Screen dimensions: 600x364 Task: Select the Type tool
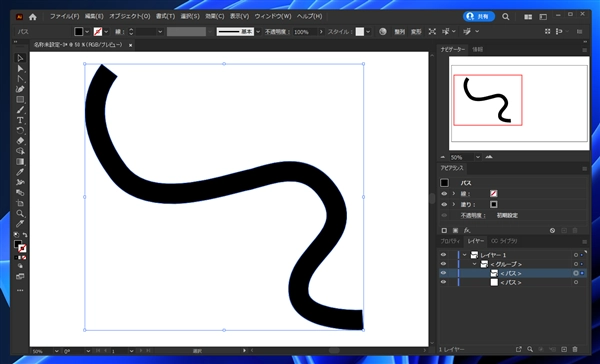click(20, 120)
